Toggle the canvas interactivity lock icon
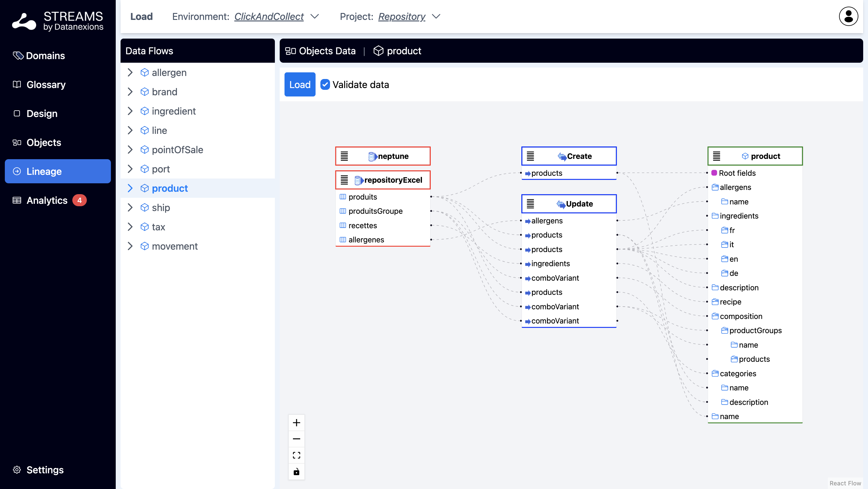The height and width of the screenshot is (489, 868). coord(296,472)
